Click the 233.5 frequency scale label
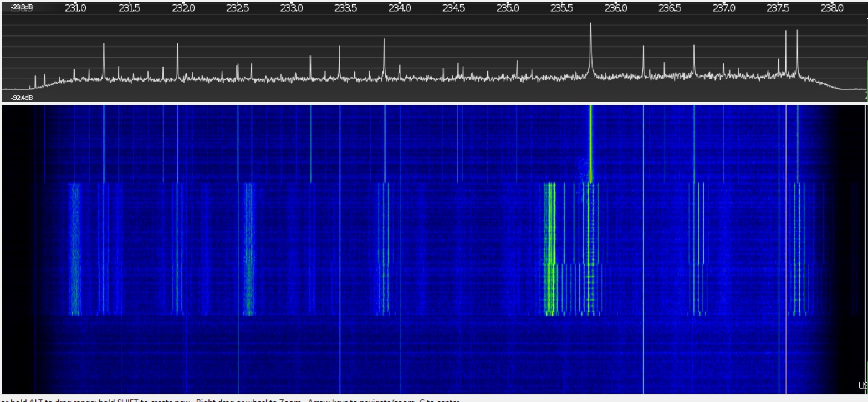This screenshot has height=402, width=868. click(345, 8)
